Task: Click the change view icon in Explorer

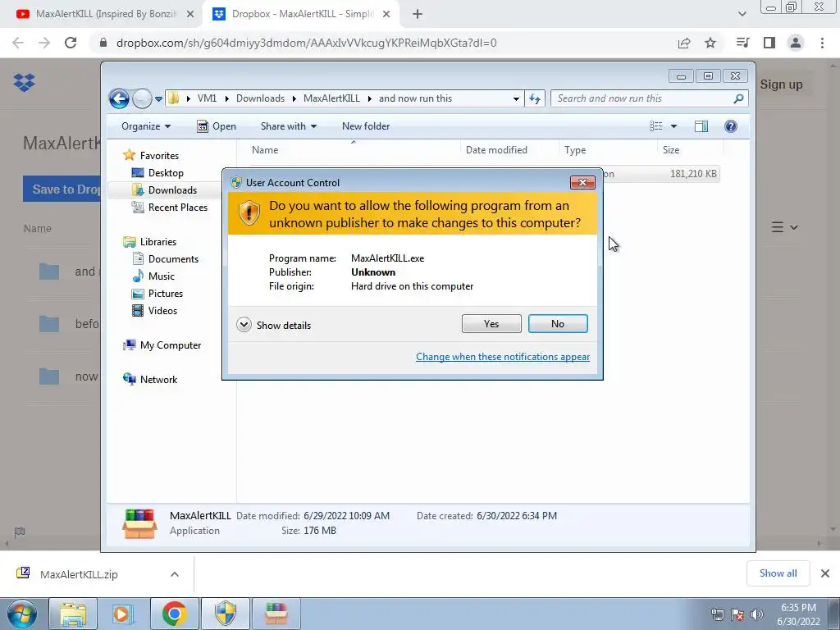Action: point(656,126)
